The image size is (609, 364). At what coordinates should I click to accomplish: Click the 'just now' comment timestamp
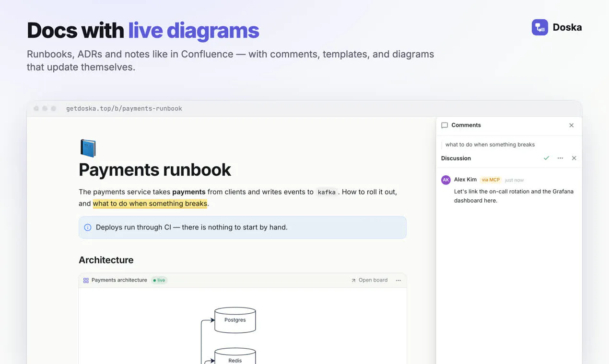coord(514,180)
